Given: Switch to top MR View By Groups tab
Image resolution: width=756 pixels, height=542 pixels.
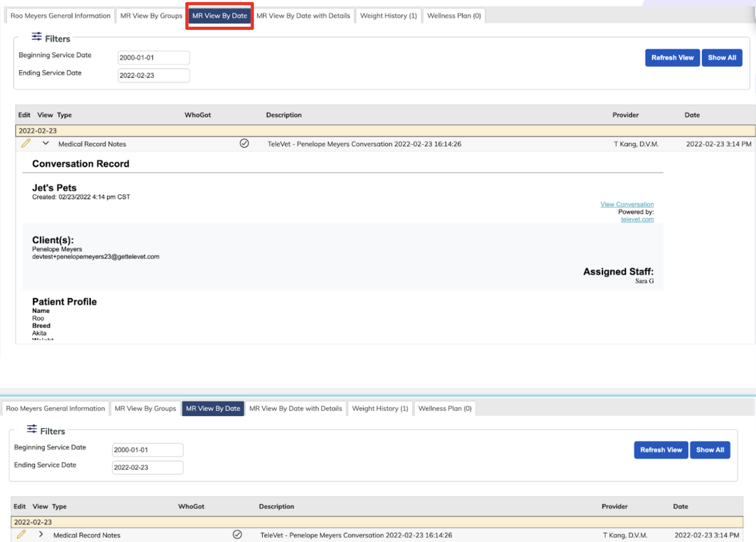Looking at the screenshot, I should (151, 16).
